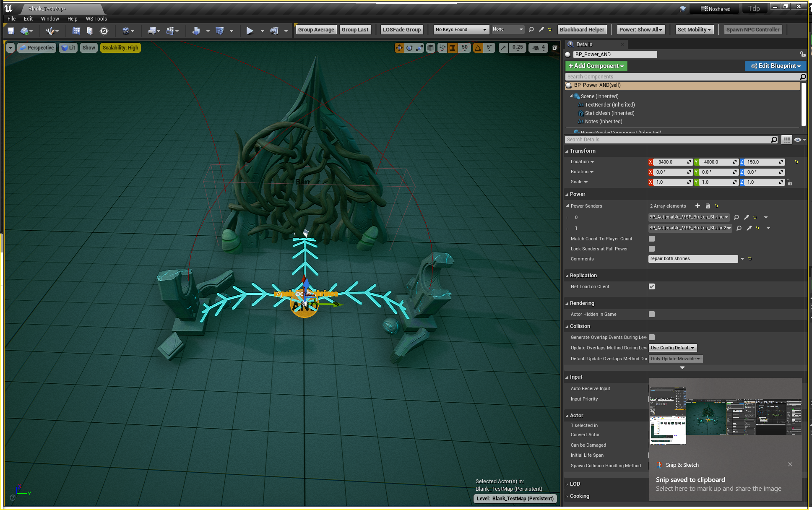The image size is (812, 510).
Task: Open the WS Tools menu
Action: coord(96,19)
